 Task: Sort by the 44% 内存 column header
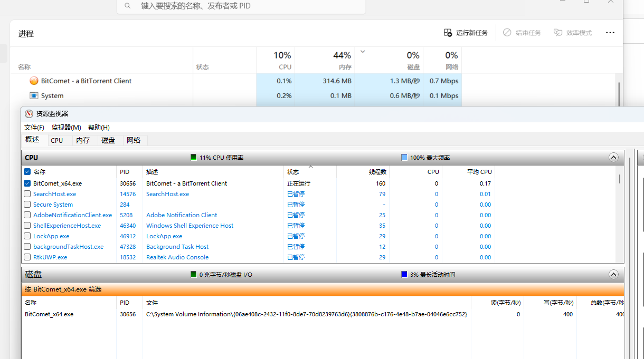coord(325,60)
